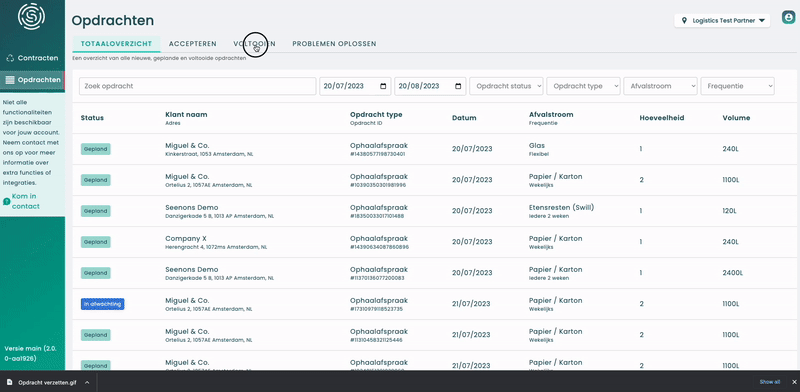Click the Hoeveelheid column header
The width and height of the screenshot is (800, 392).
point(662,118)
